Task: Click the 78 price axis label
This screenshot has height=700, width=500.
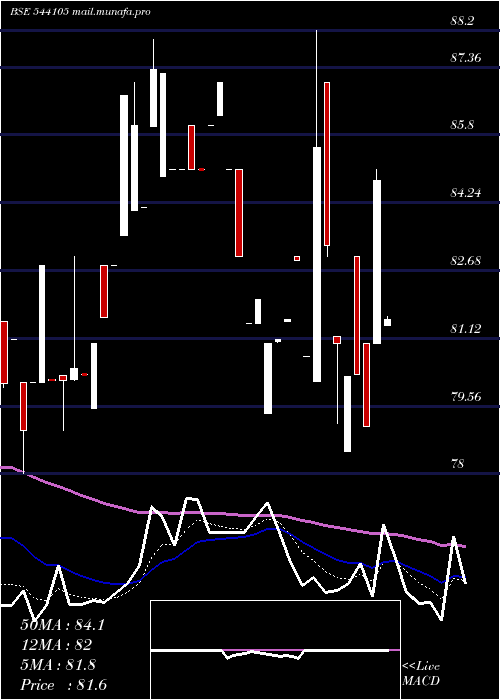Action: [458, 464]
